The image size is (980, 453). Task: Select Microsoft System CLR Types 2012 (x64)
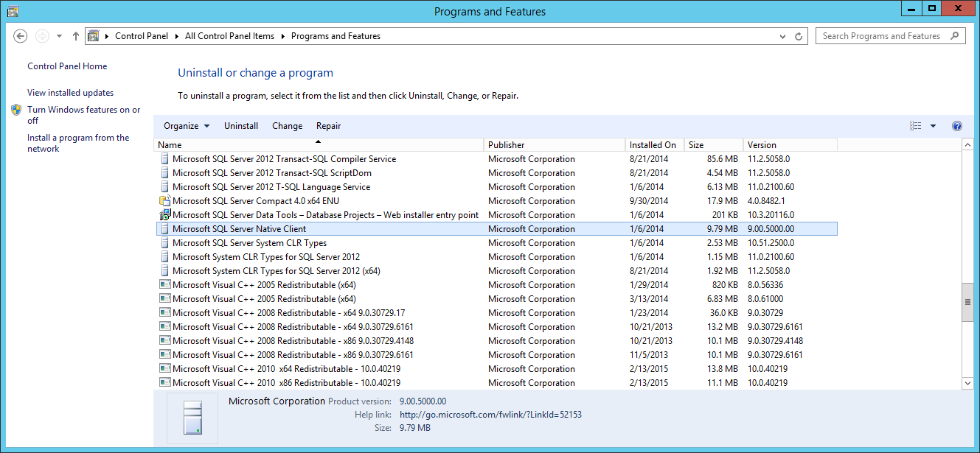[x=498, y=271]
